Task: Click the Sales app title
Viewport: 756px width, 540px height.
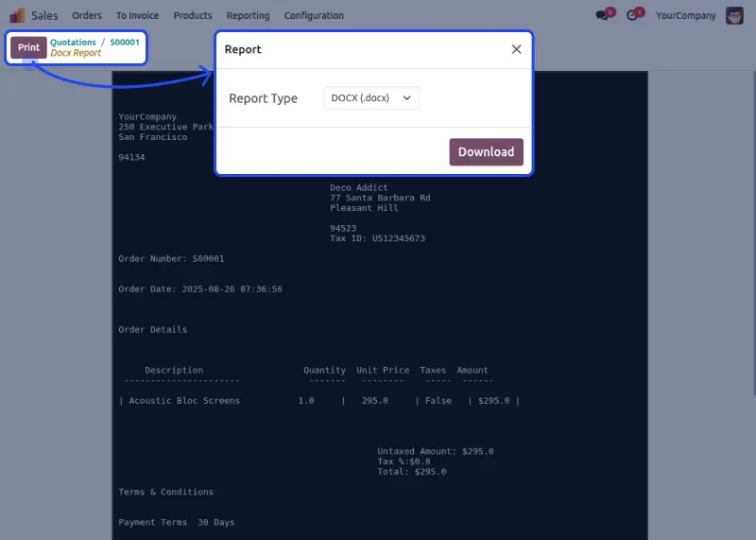Action: (x=44, y=15)
